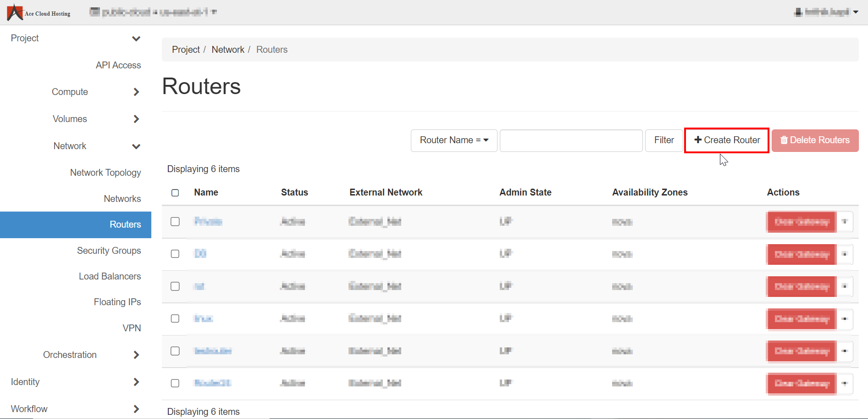868x419 pixels.
Task: Click the router filter text field
Action: (x=571, y=140)
